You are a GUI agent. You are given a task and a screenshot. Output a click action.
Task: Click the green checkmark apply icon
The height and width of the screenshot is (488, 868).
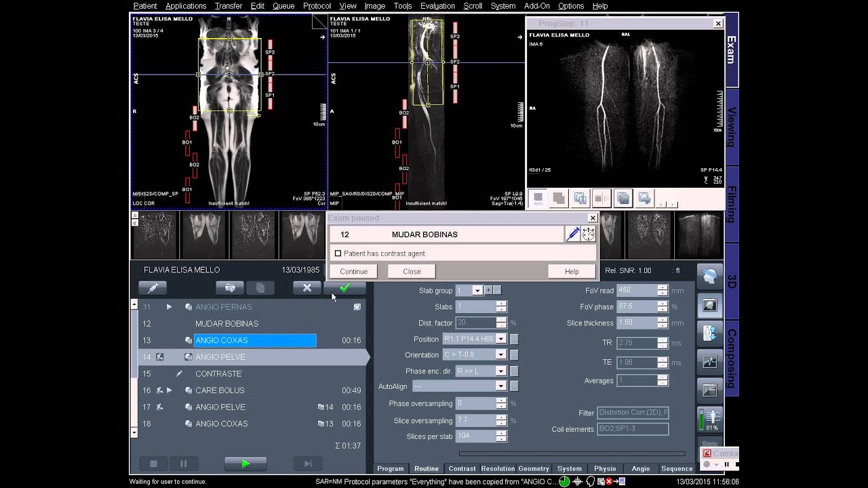[344, 288]
